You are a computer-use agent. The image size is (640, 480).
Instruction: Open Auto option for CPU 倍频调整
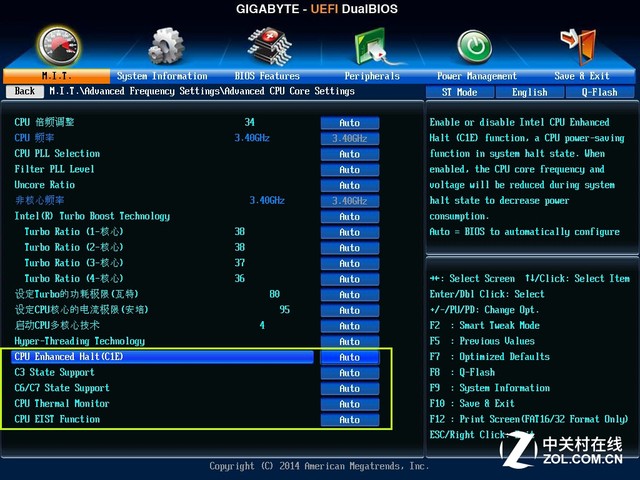[350, 123]
